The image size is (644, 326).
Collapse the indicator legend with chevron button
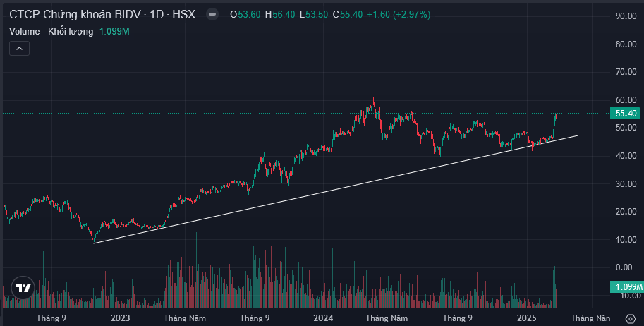click(19, 49)
